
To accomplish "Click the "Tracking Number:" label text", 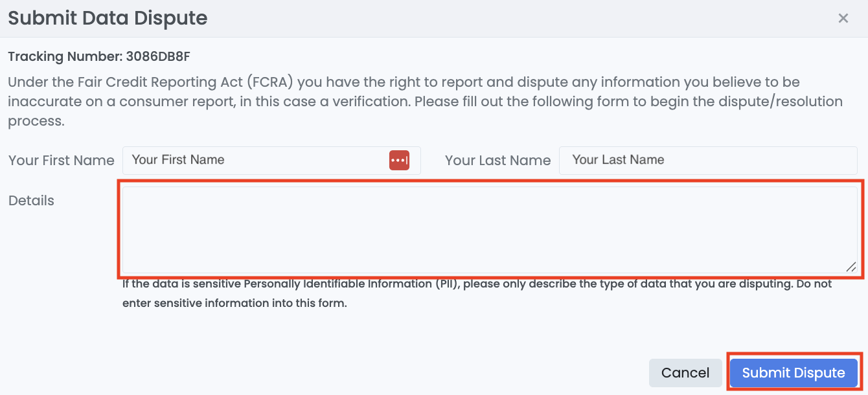I will (65, 56).
